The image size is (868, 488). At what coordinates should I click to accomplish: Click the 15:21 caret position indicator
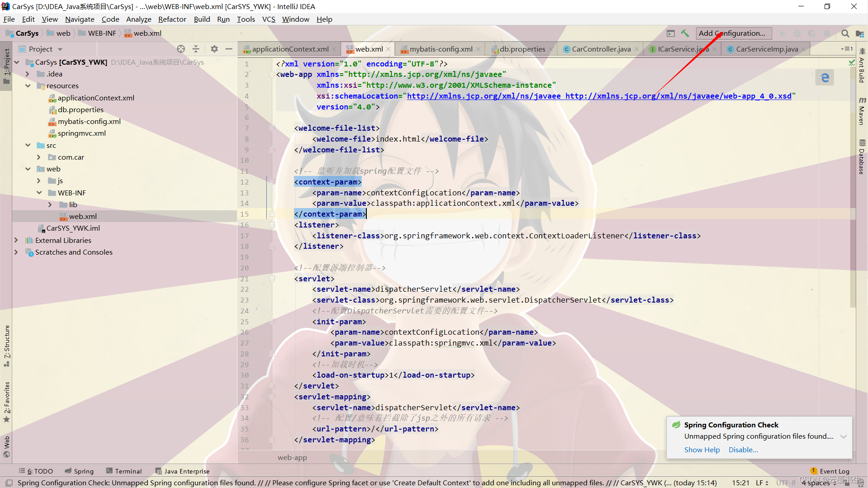(740, 483)
